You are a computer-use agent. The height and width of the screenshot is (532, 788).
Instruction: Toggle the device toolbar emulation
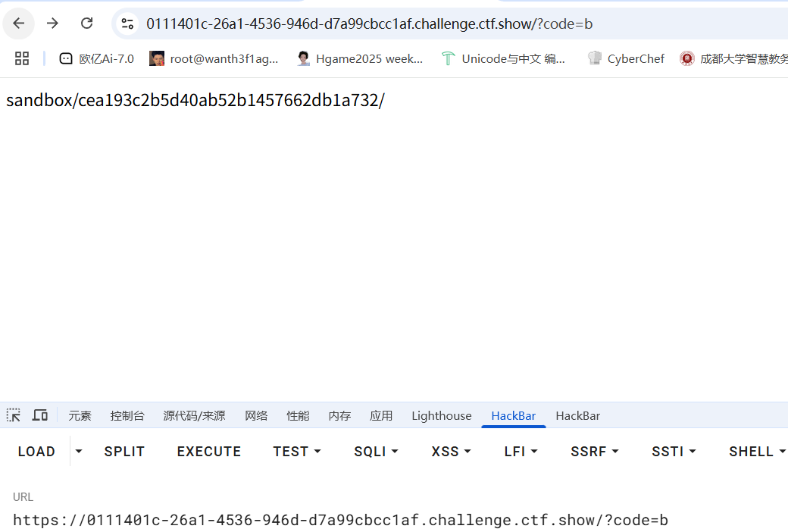[40, 415]
